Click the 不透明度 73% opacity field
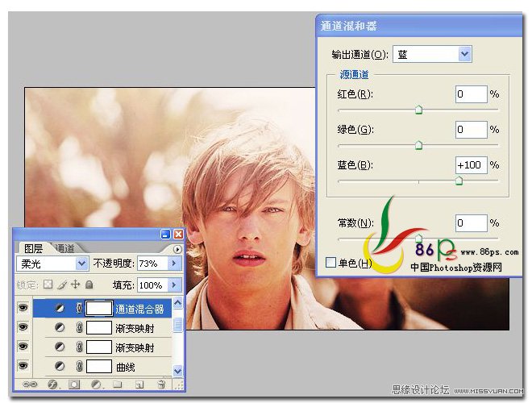532x403 pixels. 152,264
